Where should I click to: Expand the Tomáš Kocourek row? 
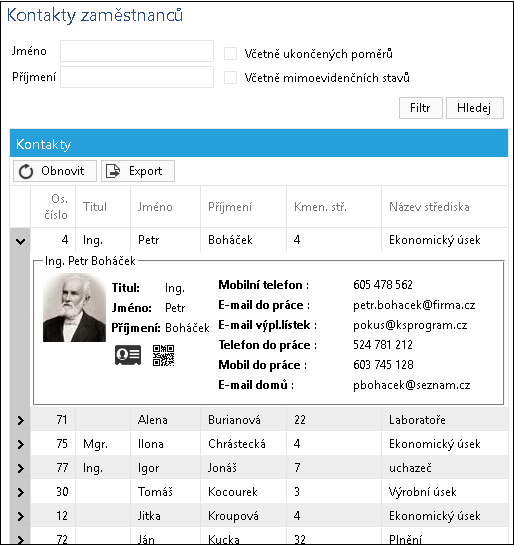tap(21, 492)
